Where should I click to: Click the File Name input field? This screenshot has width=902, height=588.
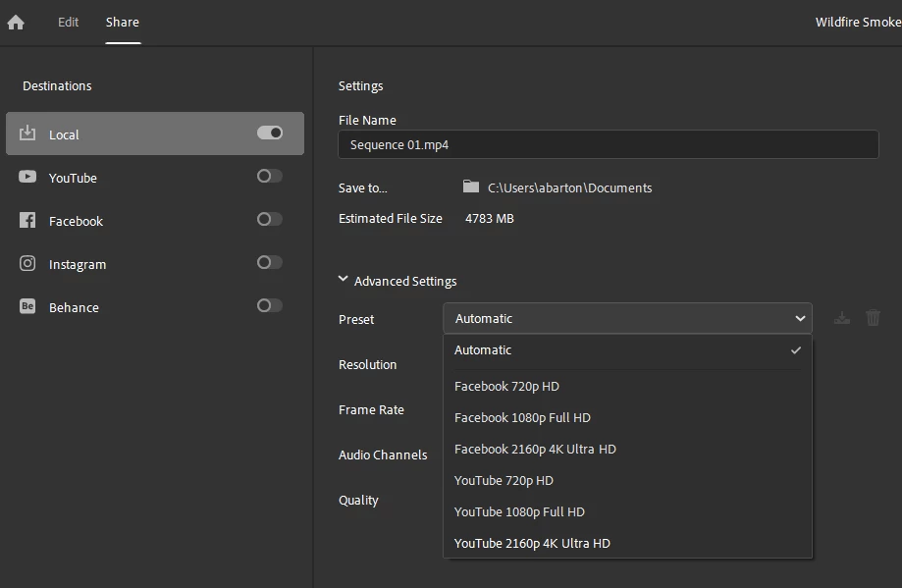coord(608,144)
